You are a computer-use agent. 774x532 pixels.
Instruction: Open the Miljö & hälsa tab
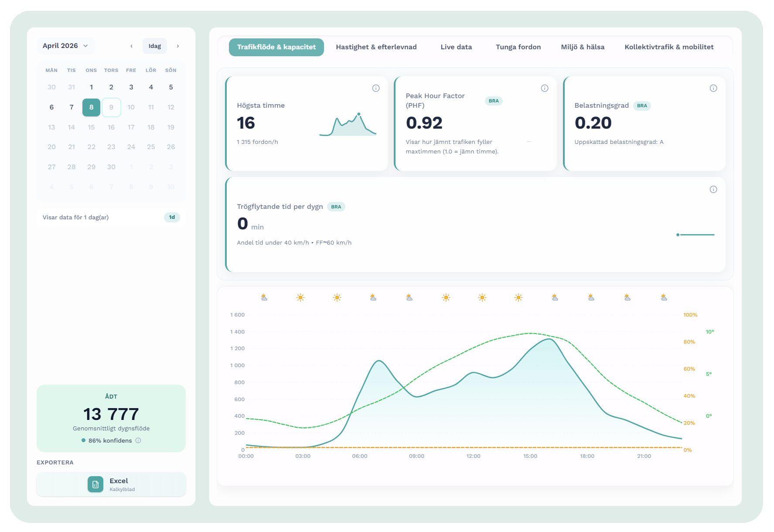pos(583,47)
